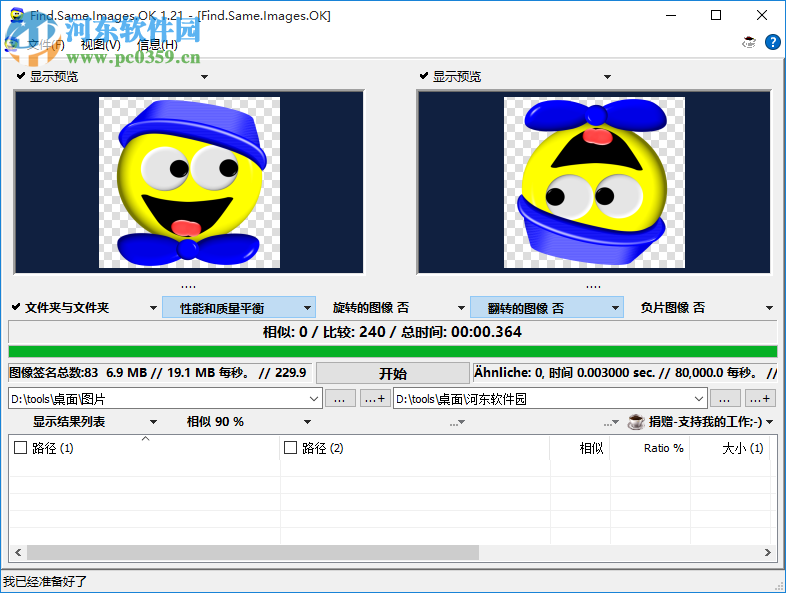Open the 显示结果列表 dropdown
This screenshot has width=786, height=593.
[x=153, y=422]
